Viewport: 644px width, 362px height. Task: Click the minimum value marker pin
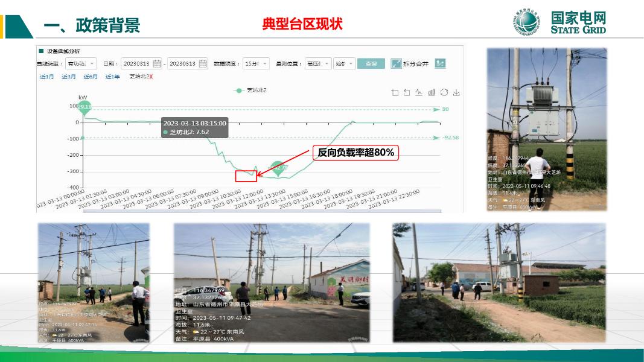pyautogui.click(x=278, y=168)
